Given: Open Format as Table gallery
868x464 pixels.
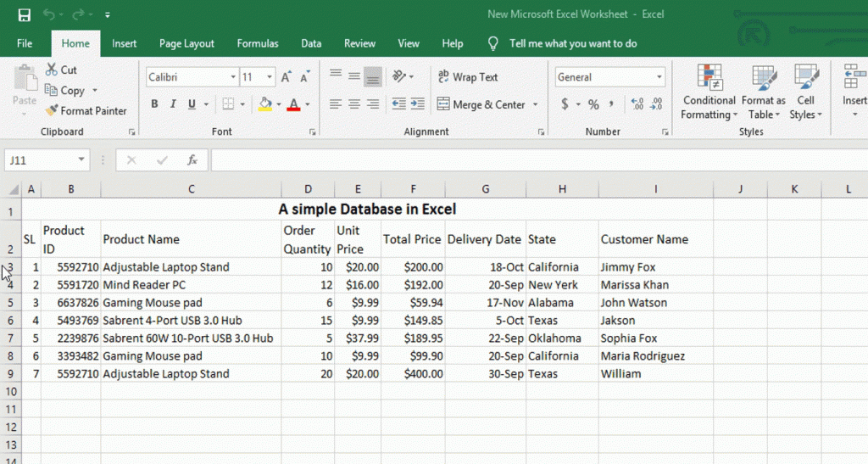Looking at the screenshot, I should [764, 92].
